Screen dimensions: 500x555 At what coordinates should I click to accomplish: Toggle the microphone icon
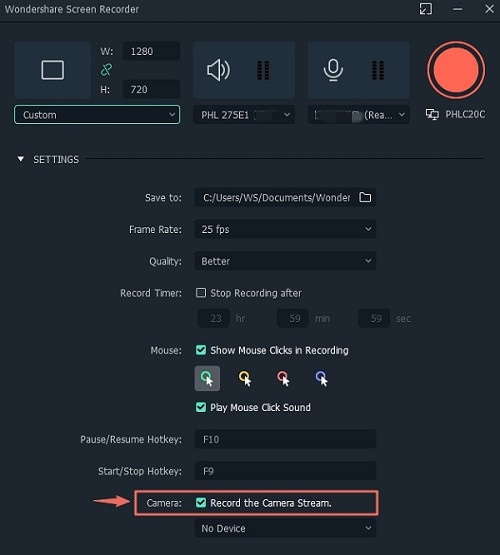pyautogui.click(x=333, y=70)
